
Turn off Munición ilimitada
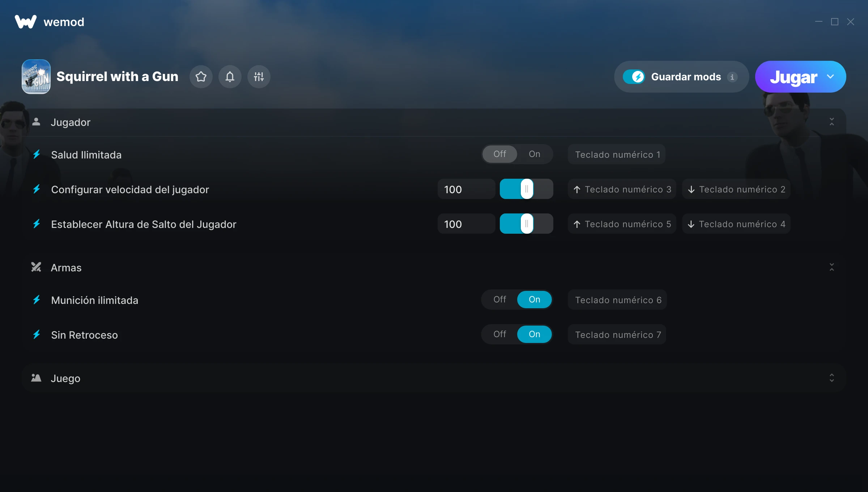pos(500,300)
